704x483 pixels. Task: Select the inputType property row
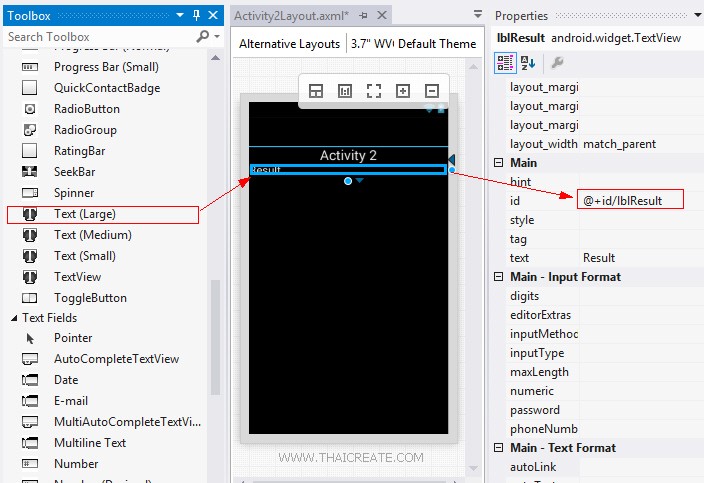pyautogui.click(x=604, y=353)
